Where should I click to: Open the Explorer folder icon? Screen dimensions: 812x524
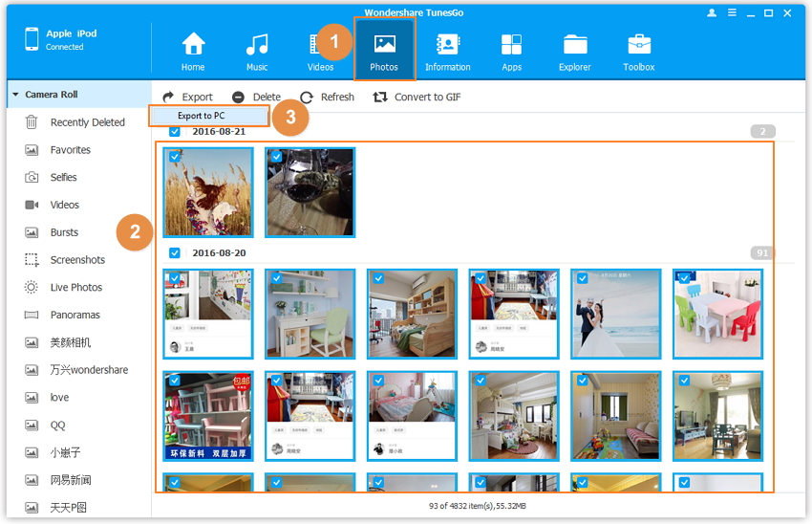coord(575,45)
